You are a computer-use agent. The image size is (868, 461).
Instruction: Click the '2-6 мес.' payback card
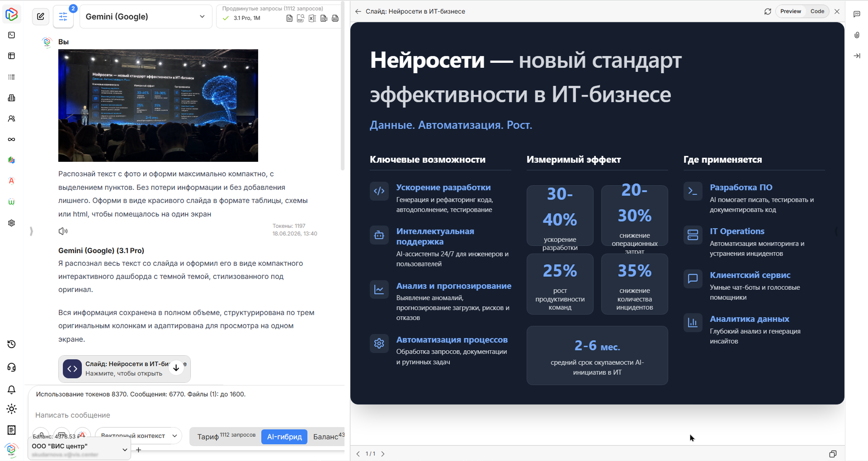(x=597, y=355)
